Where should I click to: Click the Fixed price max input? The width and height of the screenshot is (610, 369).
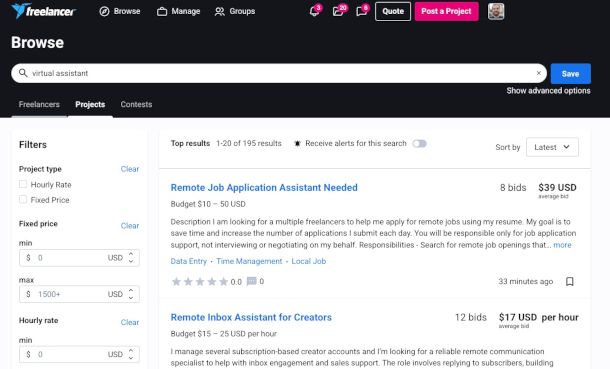(x=79, y=294)
